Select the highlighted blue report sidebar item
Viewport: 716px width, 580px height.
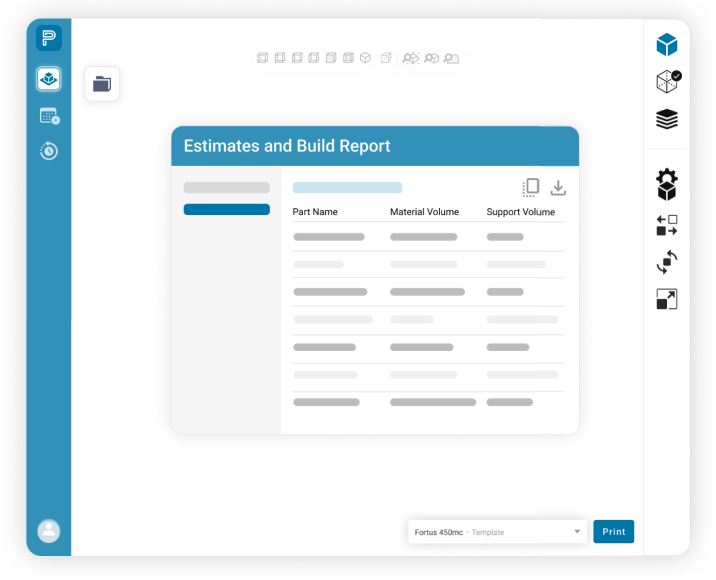coord(226,210)
